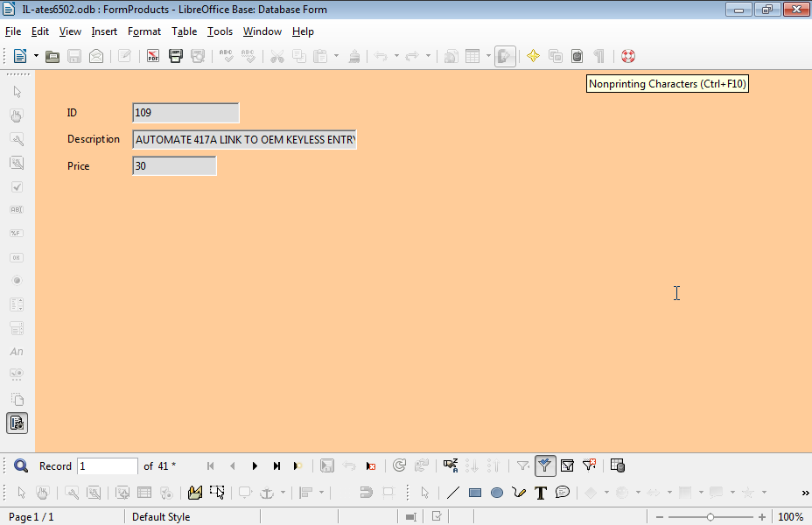The width and height of the screenshot is (812, 525).
Task: Click the Table toolbar icon
Action: [472, 56]
